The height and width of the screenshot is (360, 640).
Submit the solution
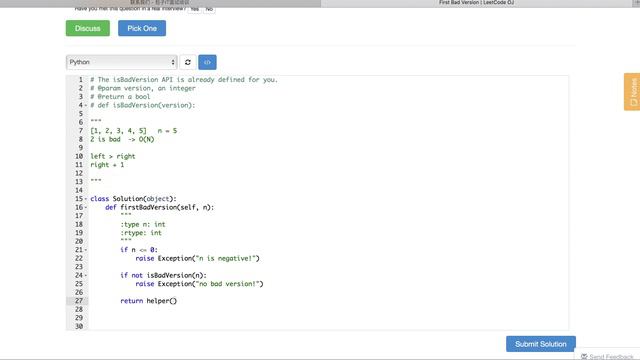[x=541, y=344]
